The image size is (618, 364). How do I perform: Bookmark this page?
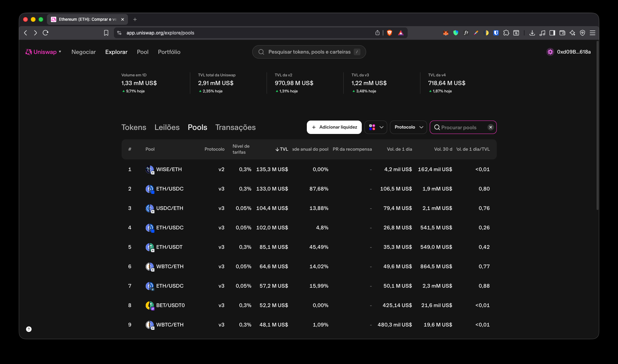pyautogui.click(x=106, y=33)
